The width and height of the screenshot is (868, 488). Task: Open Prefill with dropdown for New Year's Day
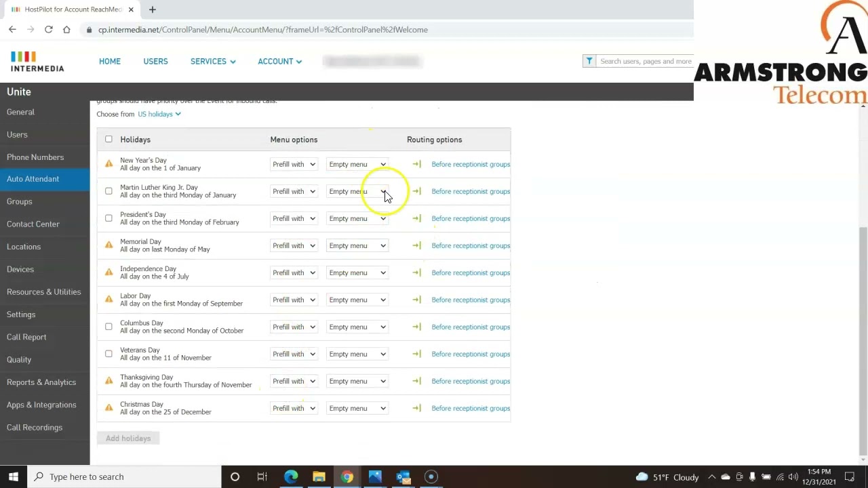294,164
